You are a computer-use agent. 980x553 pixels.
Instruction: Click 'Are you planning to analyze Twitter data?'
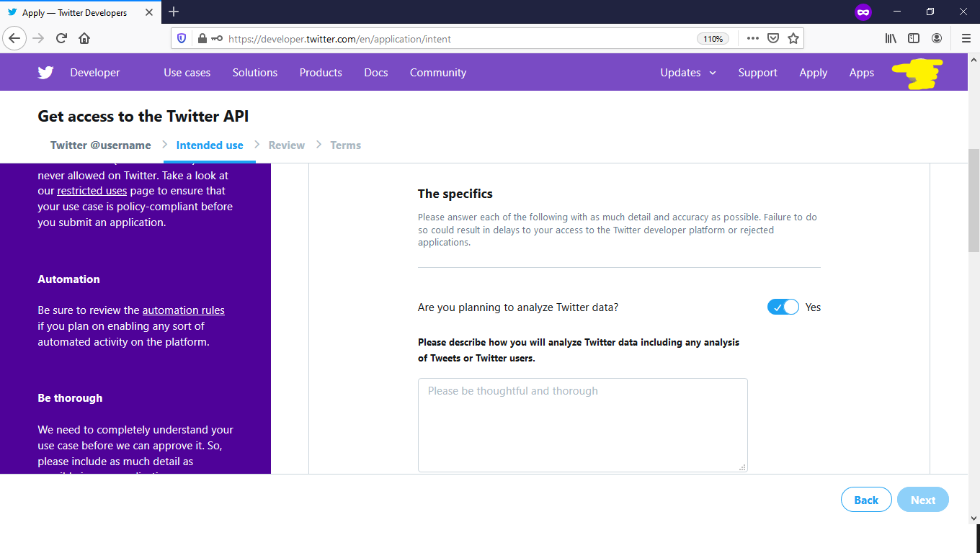tap(518, 307)
